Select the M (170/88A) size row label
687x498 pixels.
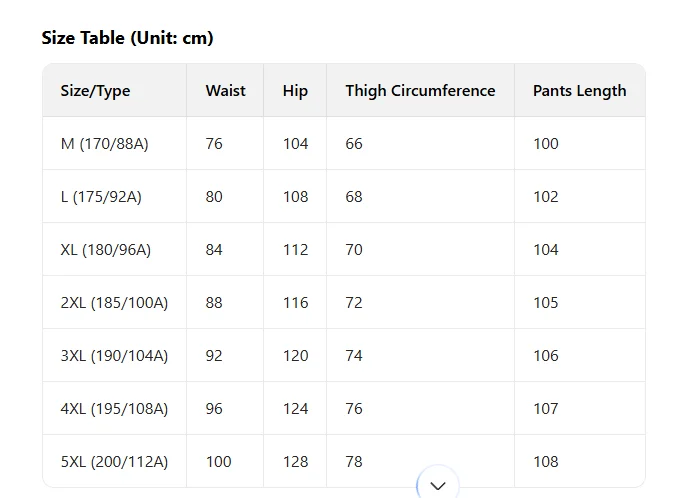104,144
